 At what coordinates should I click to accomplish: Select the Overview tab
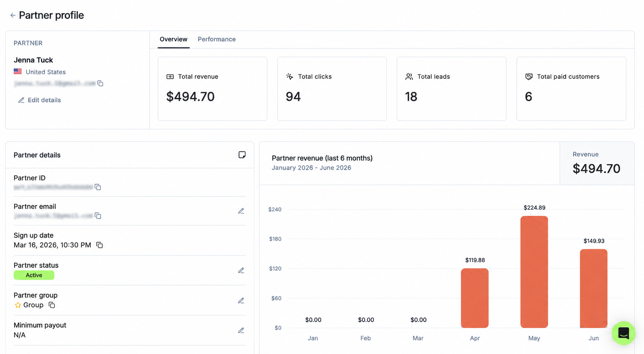174,39
